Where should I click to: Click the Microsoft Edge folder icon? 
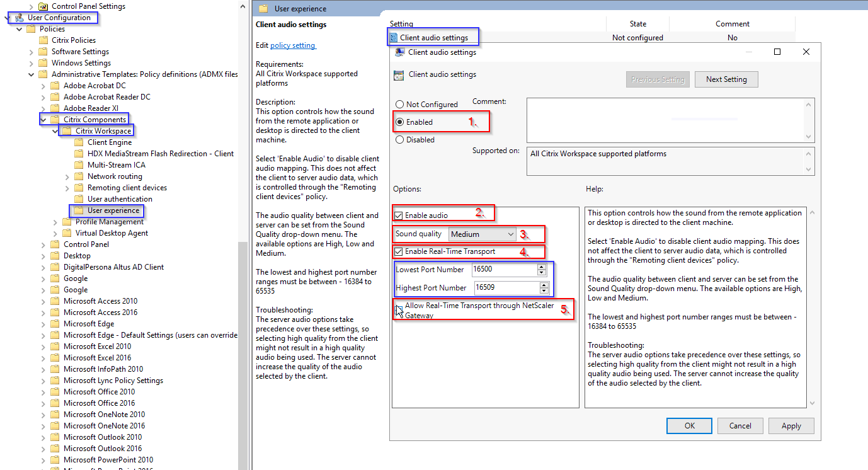[x=55, y=324]
